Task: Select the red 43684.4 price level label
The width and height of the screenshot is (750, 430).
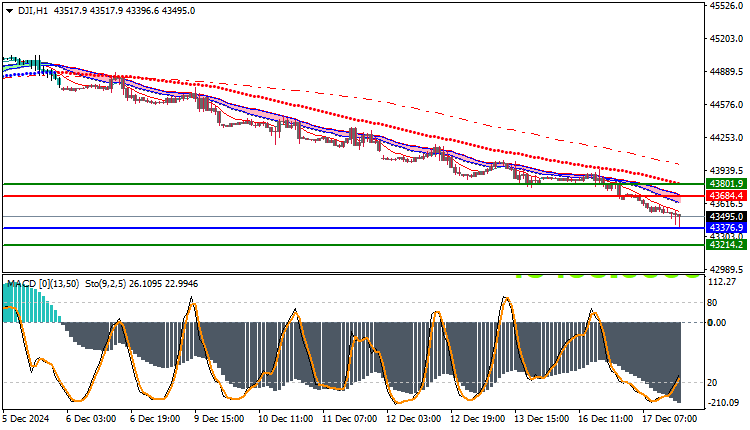Action: pyautogui.click(x=726, y=196)
